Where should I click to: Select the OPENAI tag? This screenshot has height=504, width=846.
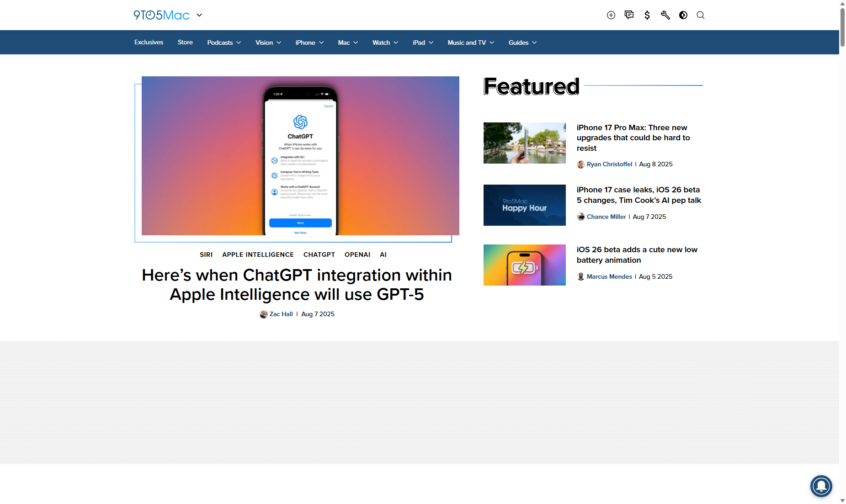[x=357, y=255]
